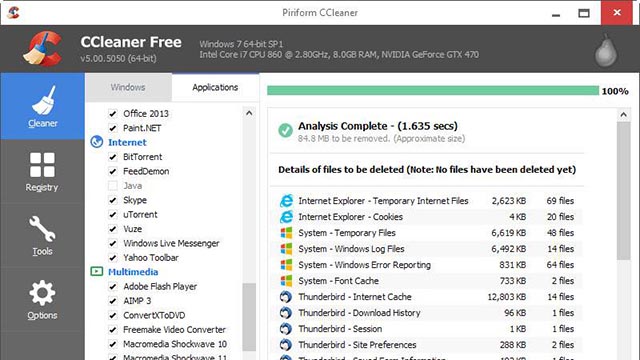
Task: Toggle the BitTorrent checkbox
Action: (113, 157)
